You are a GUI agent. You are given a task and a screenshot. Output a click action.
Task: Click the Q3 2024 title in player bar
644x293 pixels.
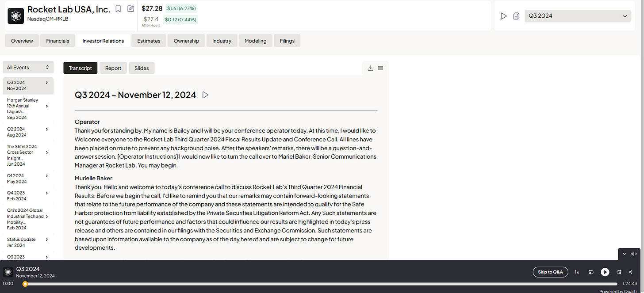point(28,269)
